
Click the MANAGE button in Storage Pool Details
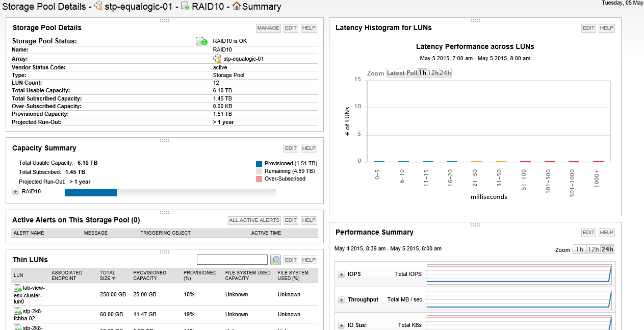point(268,28)
